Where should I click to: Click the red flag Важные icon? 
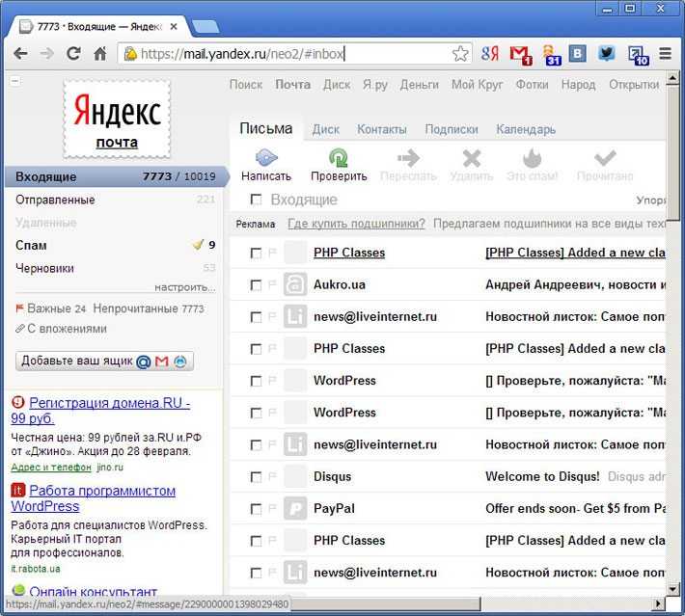click(x=19, y=308)
